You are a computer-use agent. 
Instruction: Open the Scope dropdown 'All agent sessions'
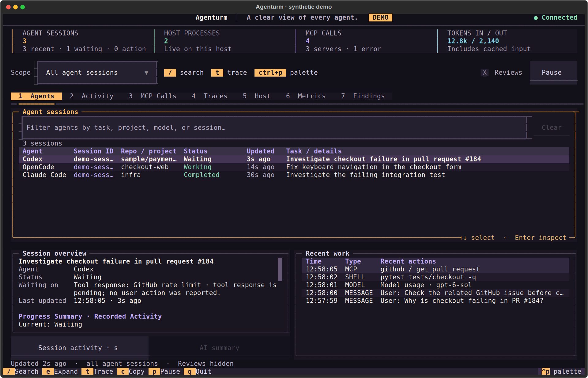[x=97, y=73]
